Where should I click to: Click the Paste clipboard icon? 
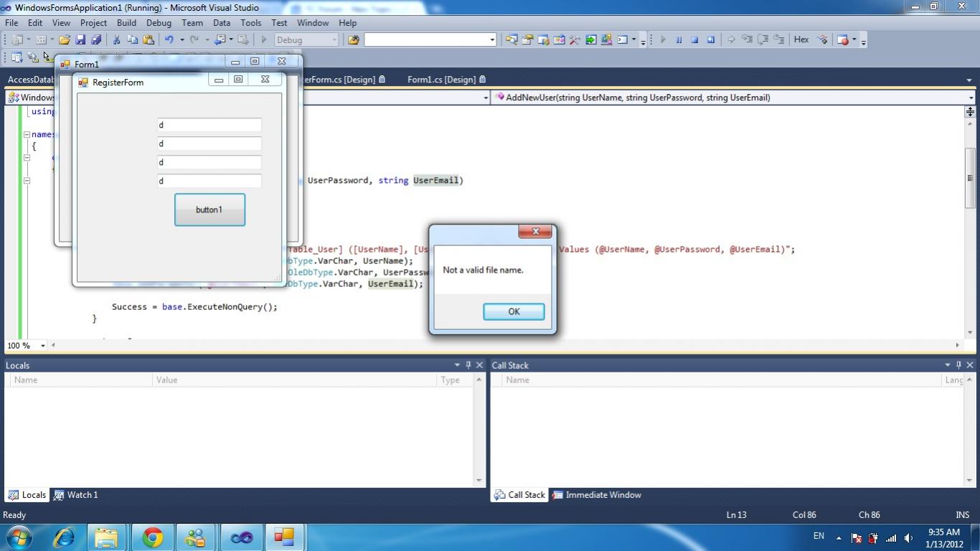point(149,40)
